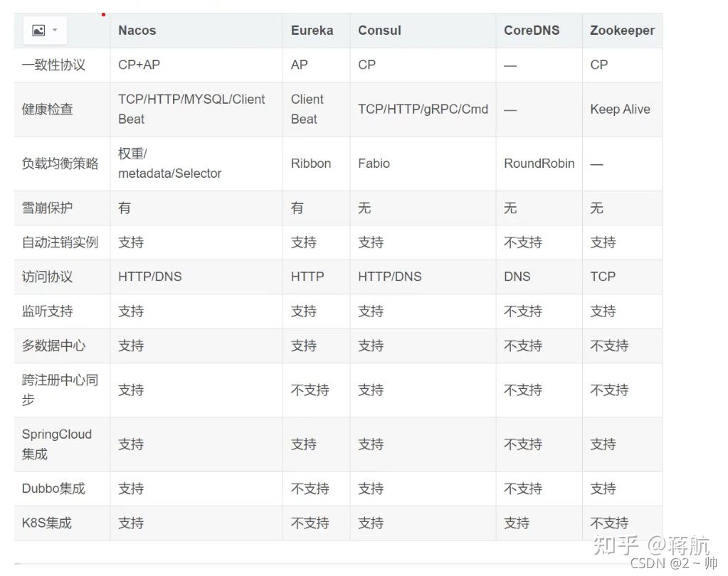Image resolution: width=728 pixels, height=576 pixels.
Task: Select the 权重/metadata/Selector cell
Action: [169, 164]
